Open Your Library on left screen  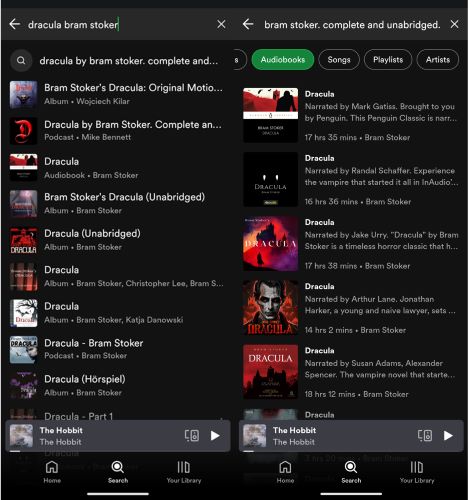point(184,472)
